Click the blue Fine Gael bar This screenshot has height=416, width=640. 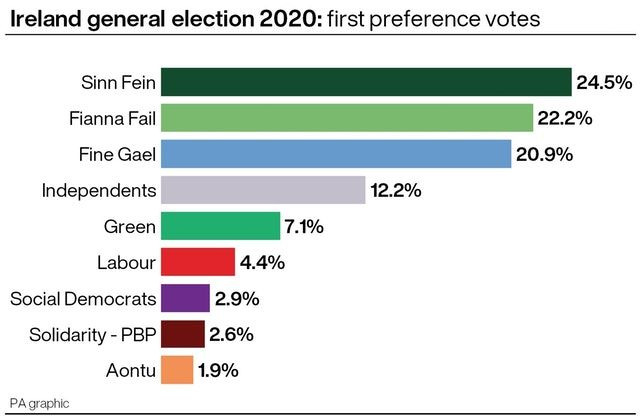click(x=336, y=154)
